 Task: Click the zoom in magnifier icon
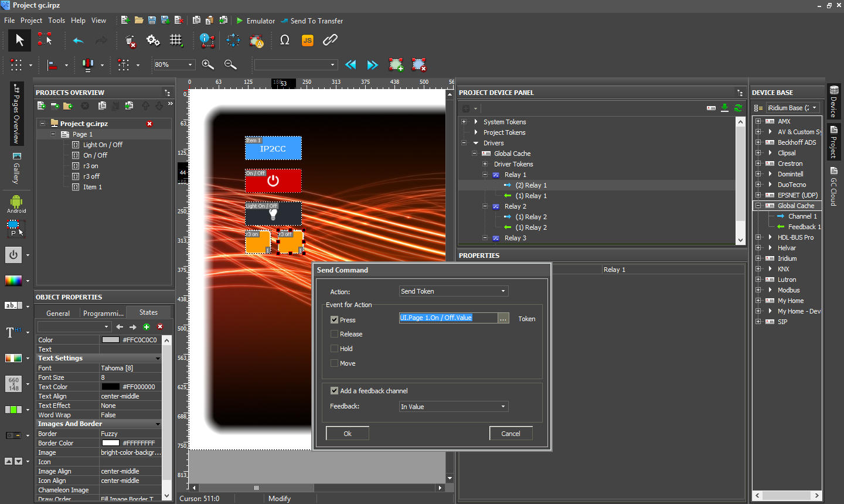tap(207, 64)
